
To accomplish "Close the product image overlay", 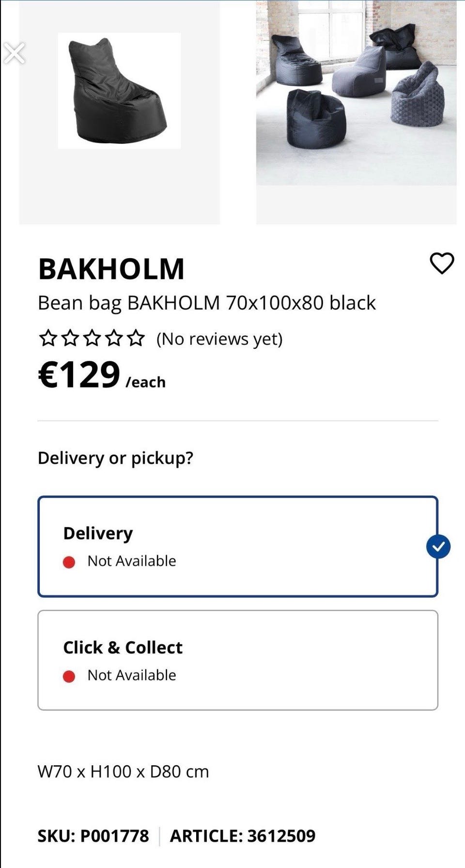I will 14,53.
